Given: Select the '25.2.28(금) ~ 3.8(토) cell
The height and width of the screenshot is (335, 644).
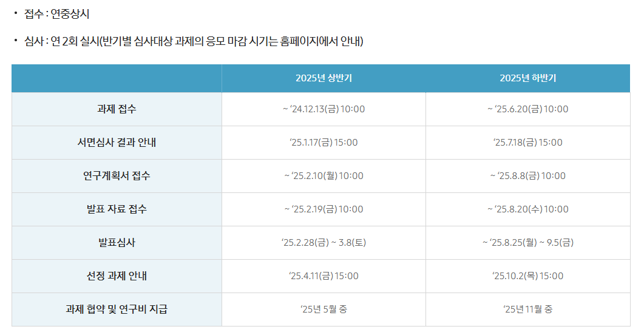Looking at the screenshot, I should (324, 243).
